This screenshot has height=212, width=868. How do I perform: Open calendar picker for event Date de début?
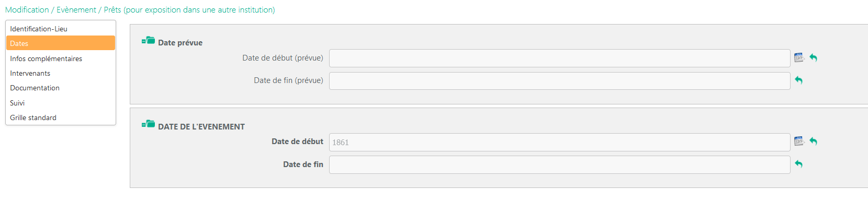[798, 141]
